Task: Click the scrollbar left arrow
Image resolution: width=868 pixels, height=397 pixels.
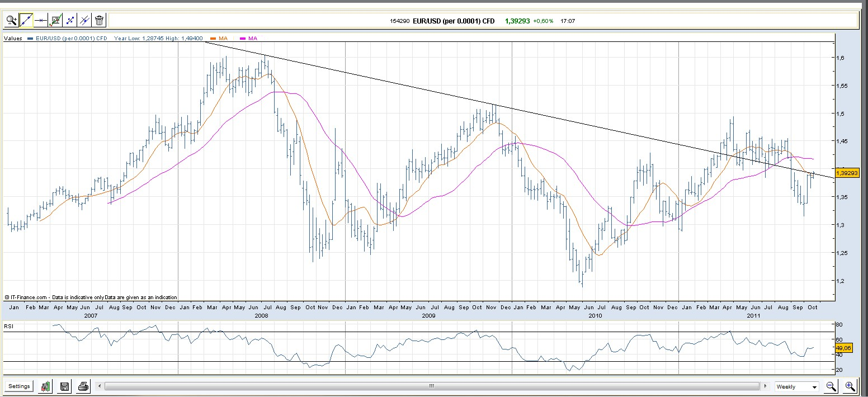Action: point(100,386)
